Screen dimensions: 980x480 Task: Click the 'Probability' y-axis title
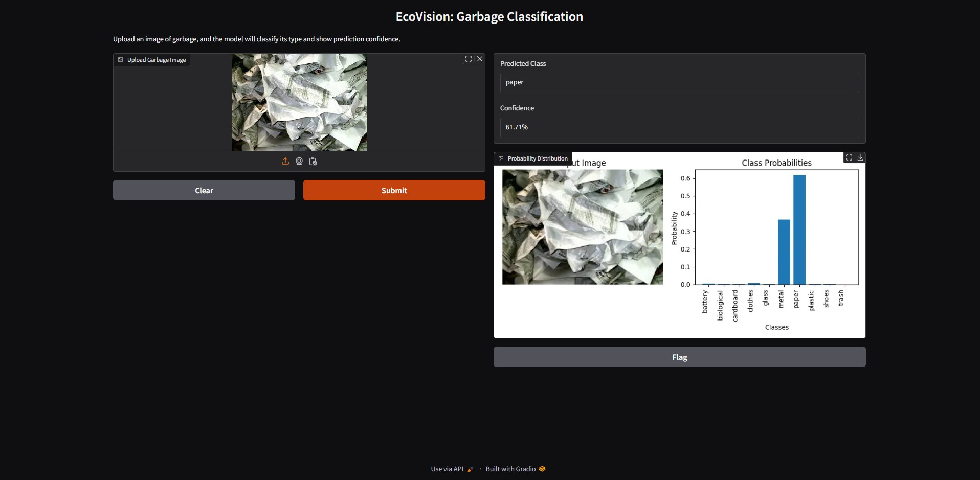tap(674, 228)
